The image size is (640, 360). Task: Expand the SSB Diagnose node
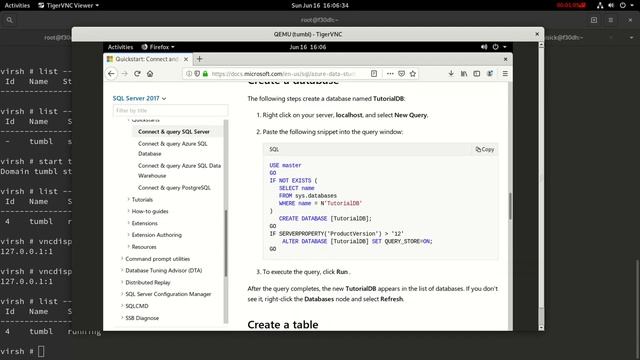tap(122, 318)
